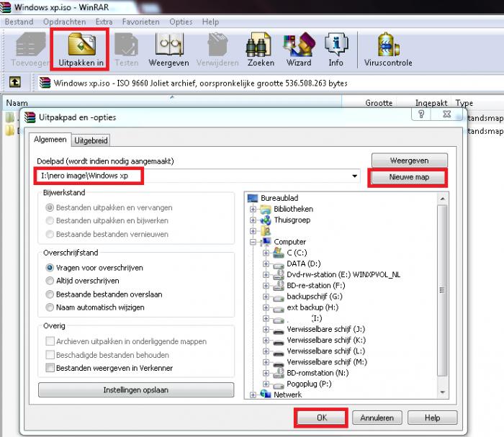Go up one folder level arrow
The width and height of the screenshot is (504, 437).
tap(15, 82)
